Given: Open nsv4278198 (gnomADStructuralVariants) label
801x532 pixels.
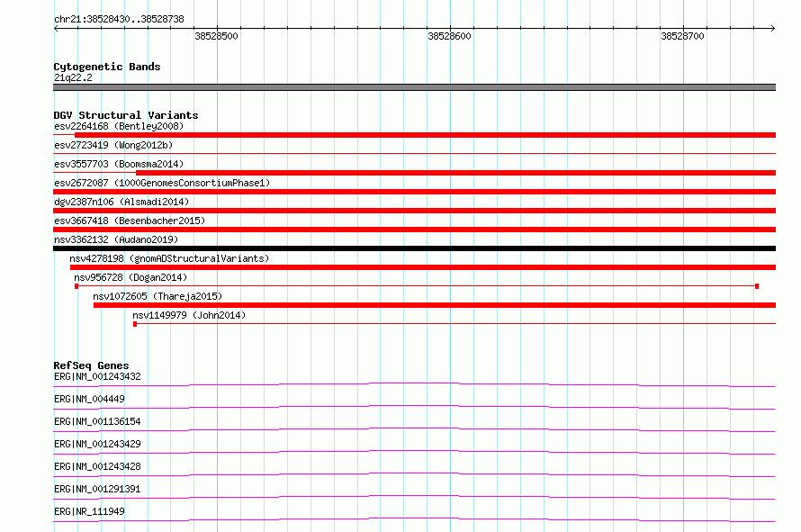Looking at the screenshot, I should point(169,258).
